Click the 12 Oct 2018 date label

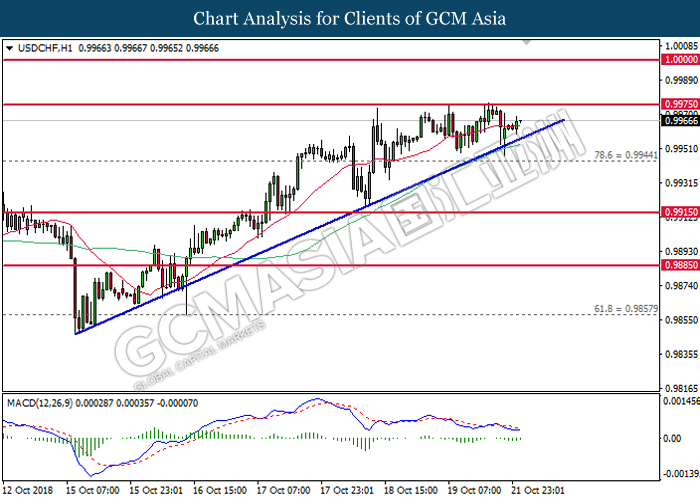28,490
